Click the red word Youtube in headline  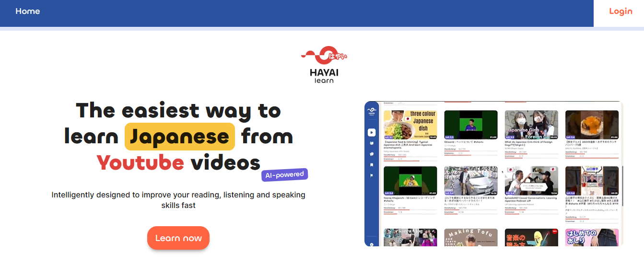(141, 162)
